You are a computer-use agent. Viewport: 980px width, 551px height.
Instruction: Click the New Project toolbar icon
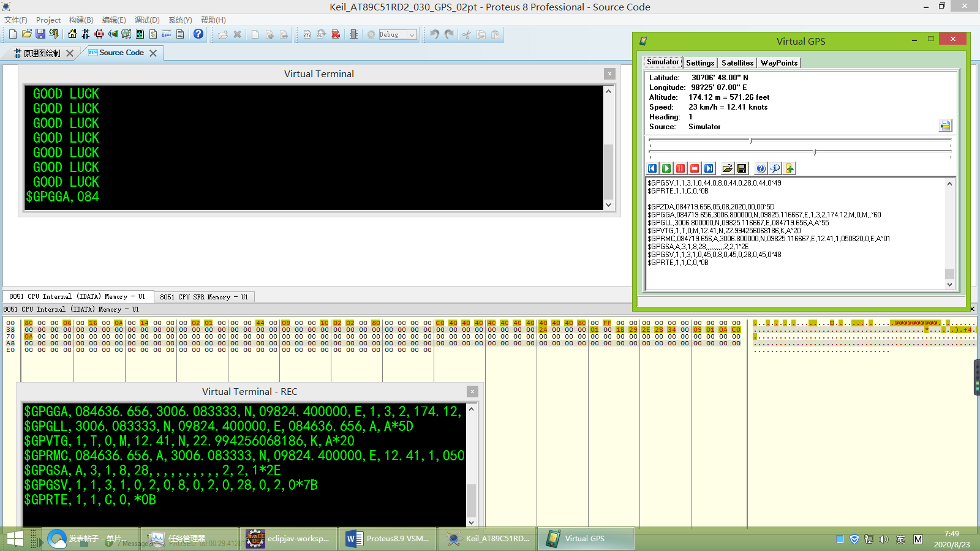pyautogui.click(x=13, y=34)
